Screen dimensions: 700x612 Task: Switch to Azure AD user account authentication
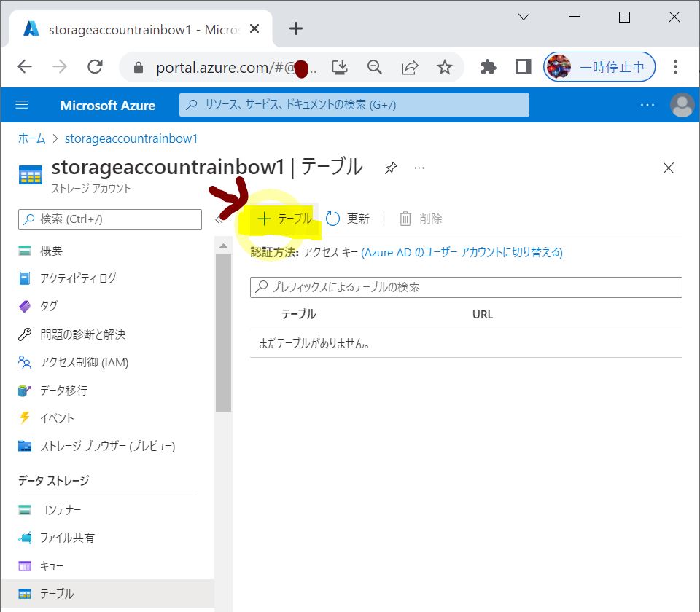[462, 253]
